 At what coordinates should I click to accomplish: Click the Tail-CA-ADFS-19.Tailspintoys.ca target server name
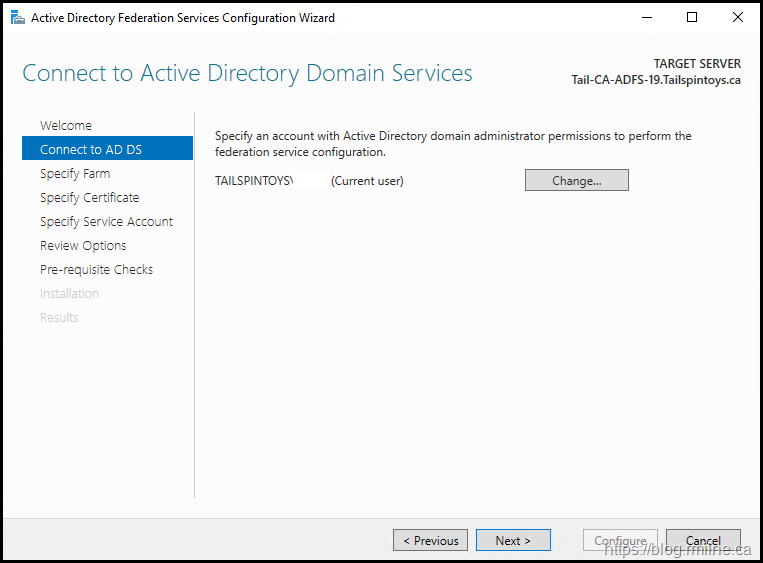click(656, 80)
